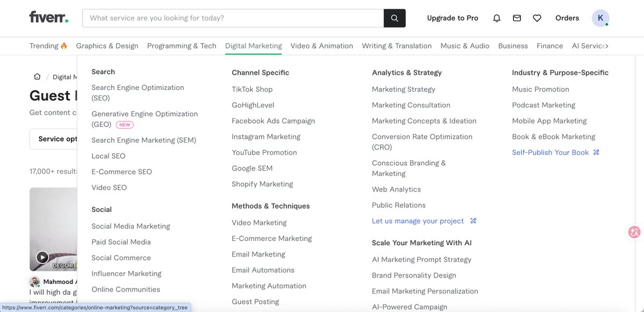Image resolution: width=644 pixels, height=312 pixels.
Task: Open Social Media Marketing
Action: 131,226
